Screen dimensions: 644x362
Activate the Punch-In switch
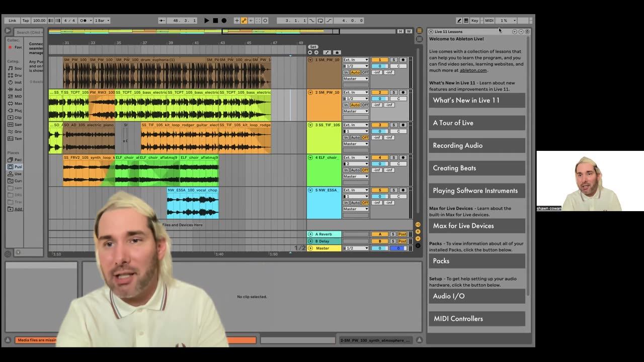pos(312,21)
